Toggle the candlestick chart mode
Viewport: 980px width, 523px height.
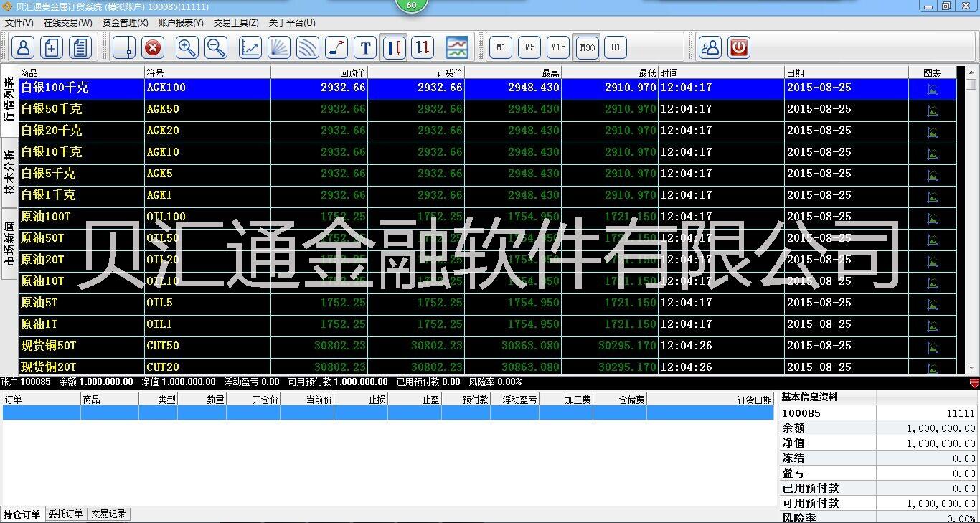click(394, 48)
